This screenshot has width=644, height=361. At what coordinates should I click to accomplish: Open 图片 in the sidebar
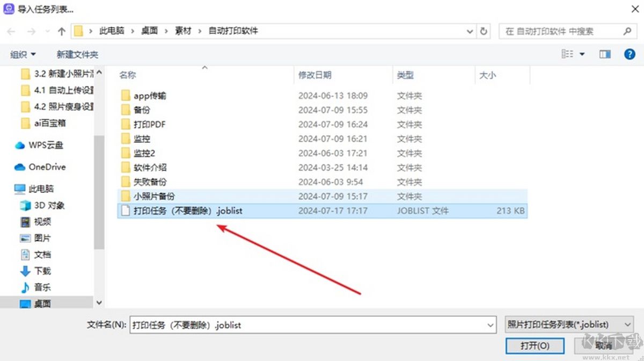pos(35,238)
